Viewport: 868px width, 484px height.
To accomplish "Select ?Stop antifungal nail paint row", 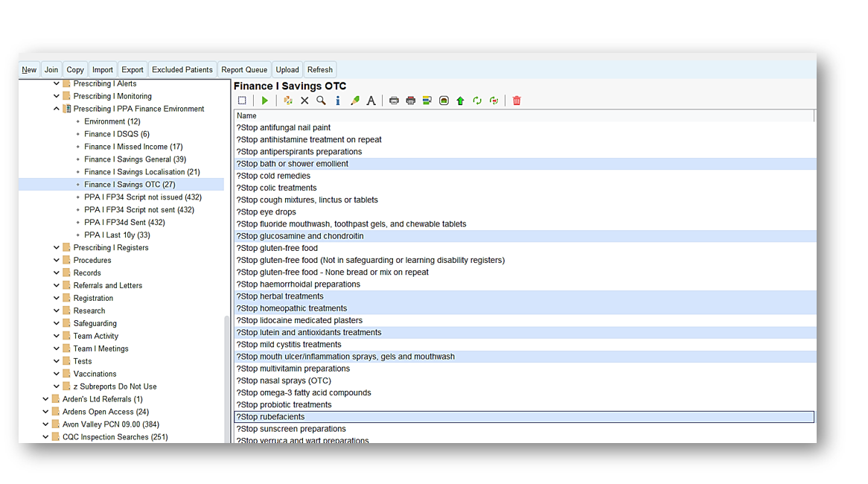I will (x=525, y=127).
